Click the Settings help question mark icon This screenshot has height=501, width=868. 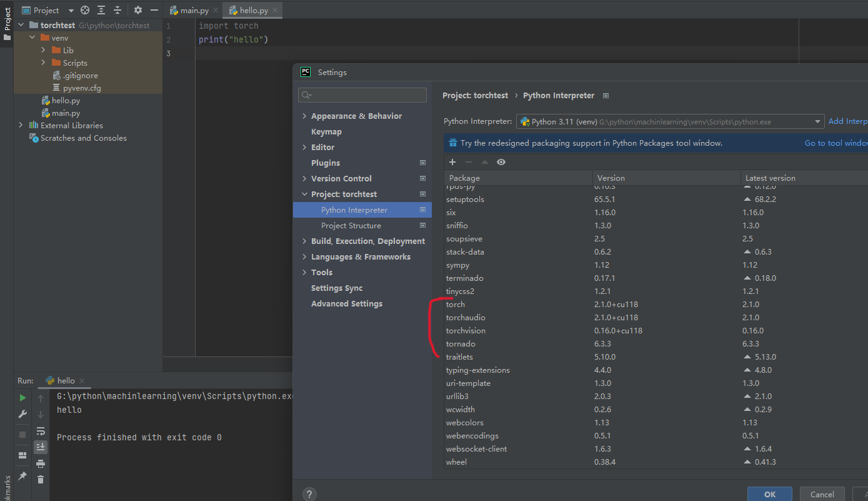(x=309, y=494)
